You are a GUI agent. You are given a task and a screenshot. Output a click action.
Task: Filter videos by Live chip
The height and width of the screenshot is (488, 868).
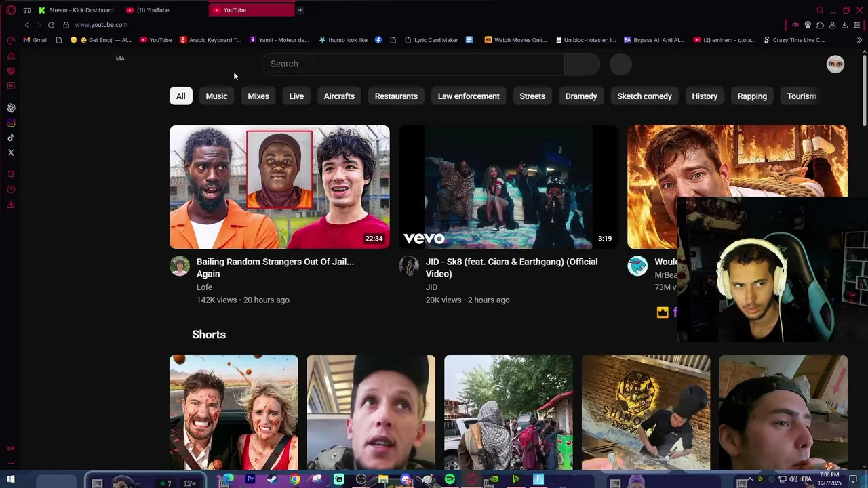[296, 96]
